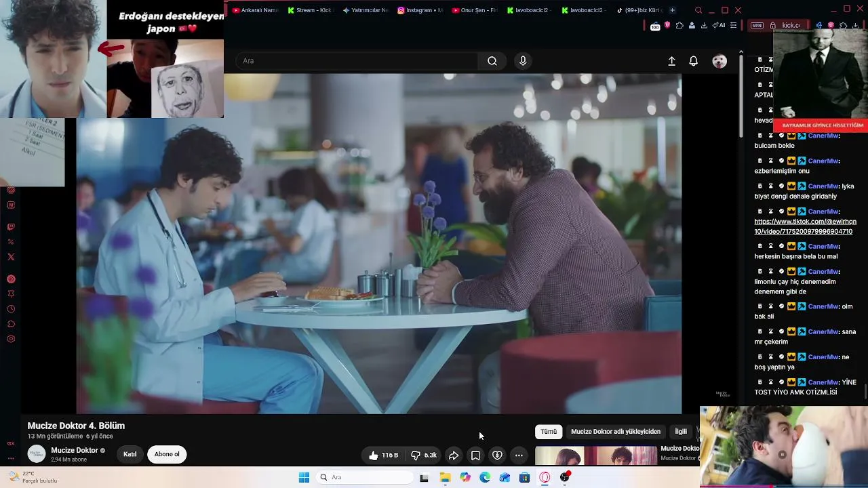Open the recommended Mucize Doktor video thumbnail

(x=596, y=455)
